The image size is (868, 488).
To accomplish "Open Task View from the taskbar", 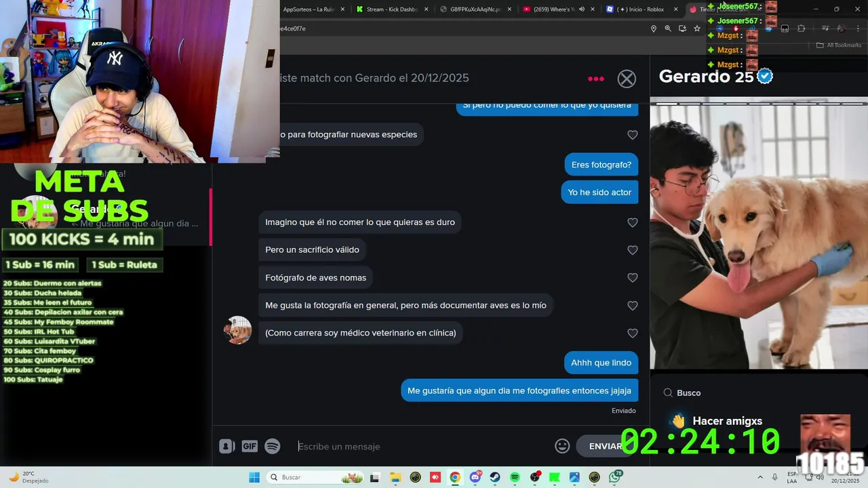I will [374, 477].
